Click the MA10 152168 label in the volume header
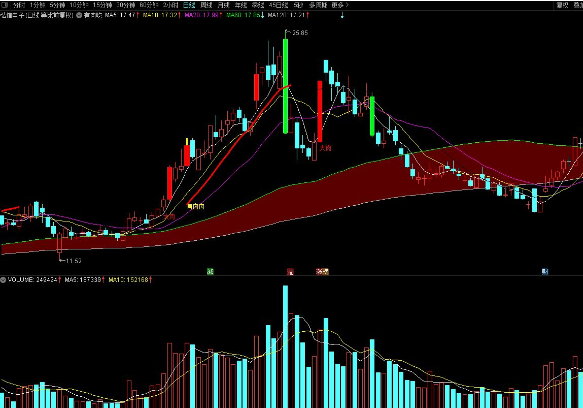Image resolution: width=583 pixels, height=408 pixels. point(130,279)
